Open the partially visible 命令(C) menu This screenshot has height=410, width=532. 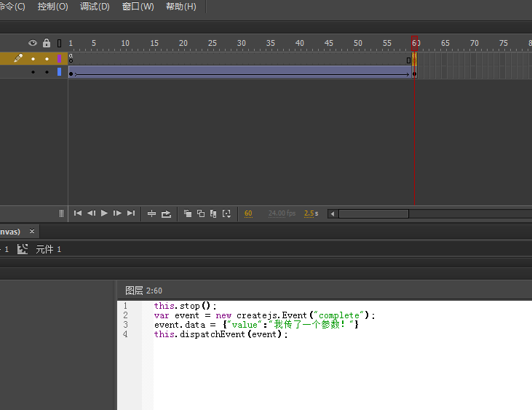pos(12,7)
